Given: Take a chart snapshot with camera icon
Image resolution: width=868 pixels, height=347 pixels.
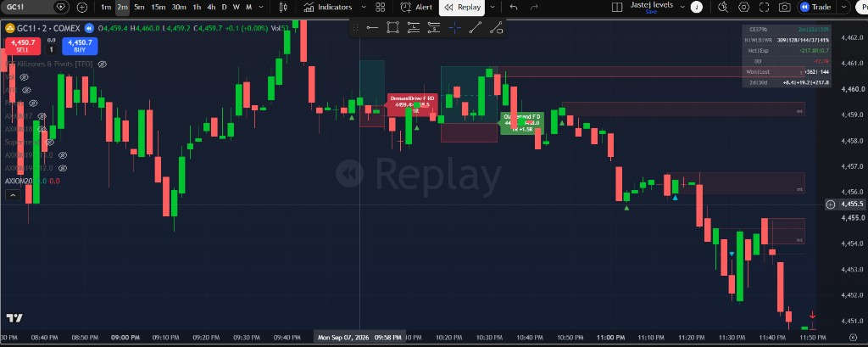Looking at the screenshot, I should 784,7.
